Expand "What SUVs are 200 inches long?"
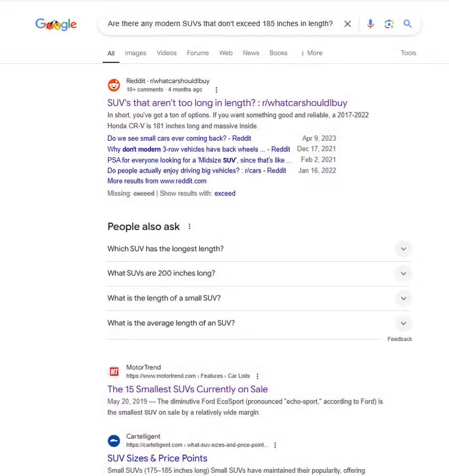The width and height of the screenshot is (449, 476). (258, 273)
